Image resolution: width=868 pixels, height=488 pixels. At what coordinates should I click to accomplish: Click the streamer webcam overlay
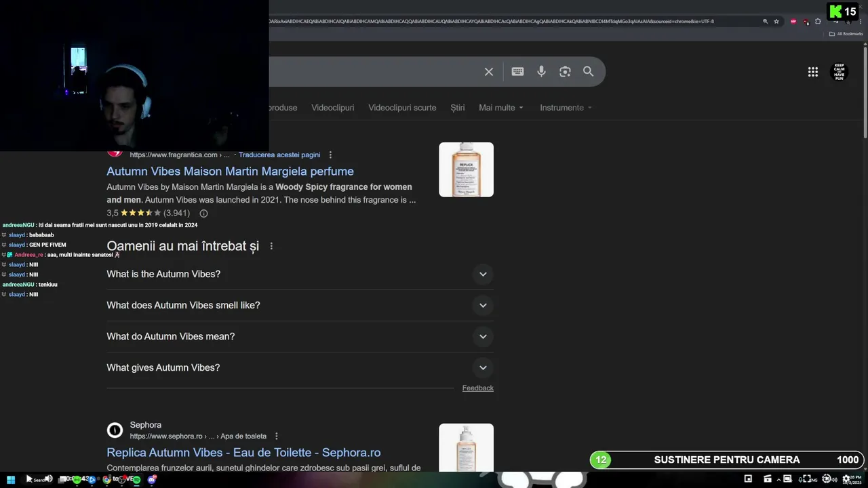coord(134,75)
